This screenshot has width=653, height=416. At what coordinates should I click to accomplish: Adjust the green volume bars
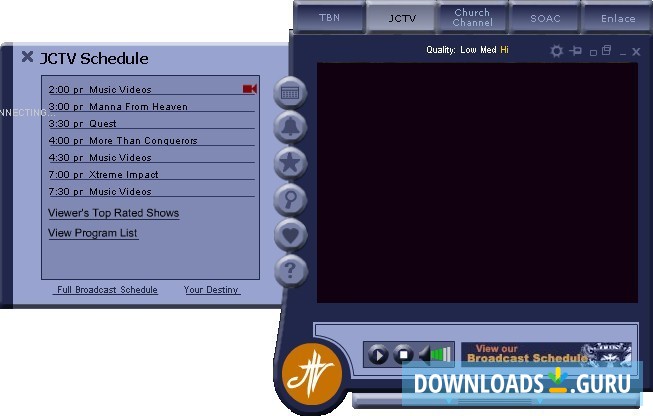tap(441, 354)
